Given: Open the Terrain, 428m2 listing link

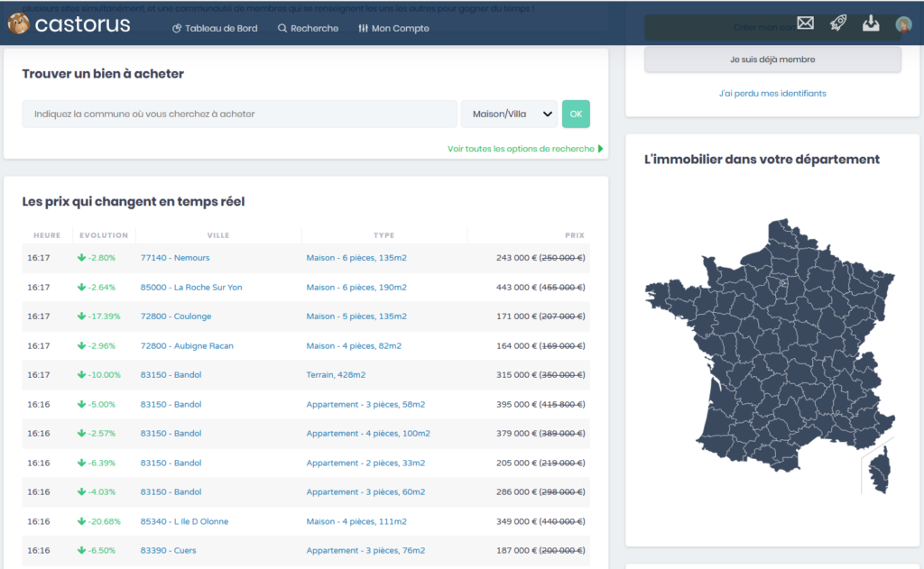Looking at the screenshot, I should (336, 375).
